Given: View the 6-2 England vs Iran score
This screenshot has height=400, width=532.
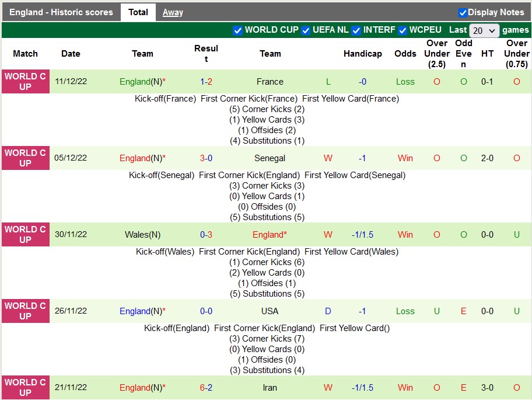Looking at the screenshot, I should [206, 388].
